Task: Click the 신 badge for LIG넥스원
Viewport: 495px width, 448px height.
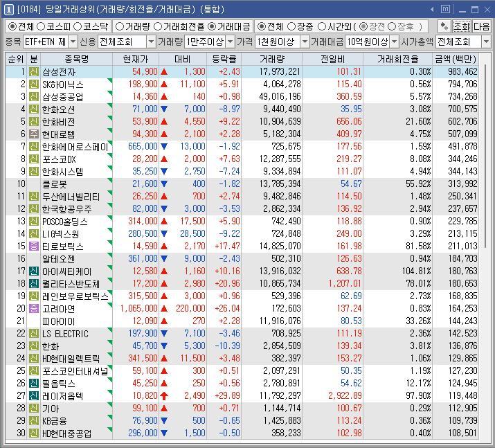Action: pos(34,233)
